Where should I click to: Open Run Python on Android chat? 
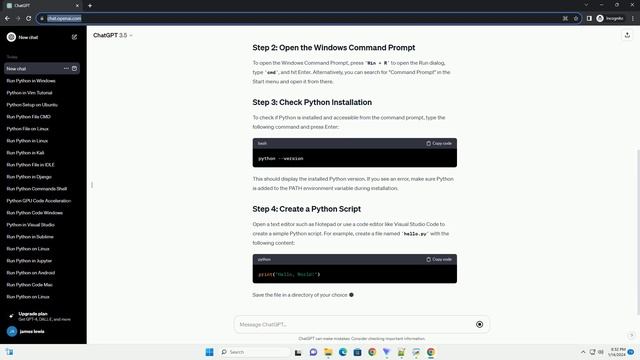pos(31,273)
